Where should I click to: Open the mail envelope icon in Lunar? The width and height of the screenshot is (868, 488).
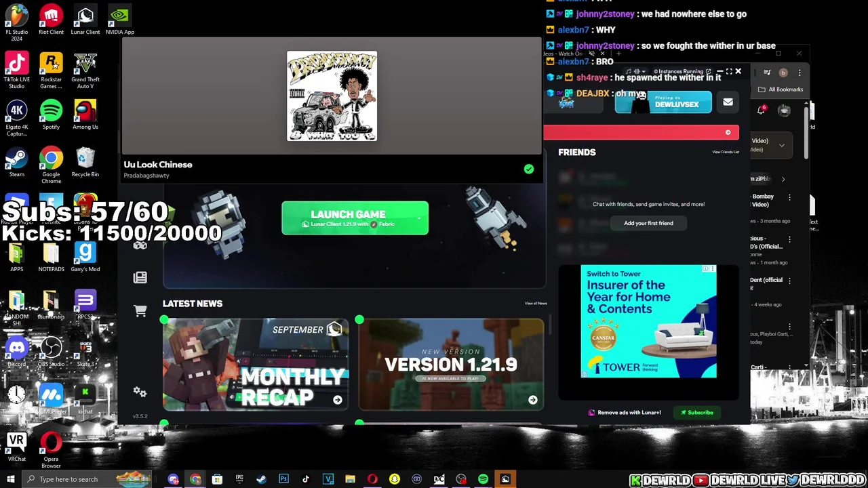point(728,102)
